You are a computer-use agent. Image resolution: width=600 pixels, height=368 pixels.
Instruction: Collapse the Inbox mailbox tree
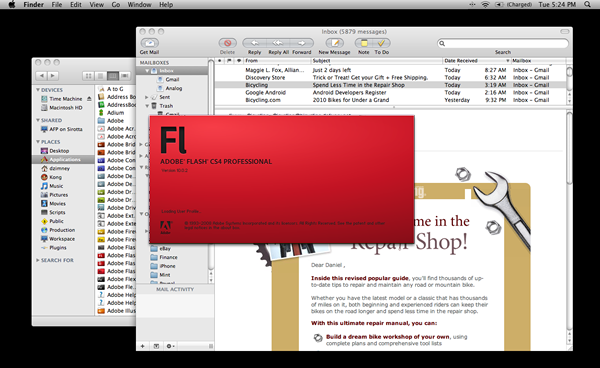pyautogui.click(x=147, y=71)
